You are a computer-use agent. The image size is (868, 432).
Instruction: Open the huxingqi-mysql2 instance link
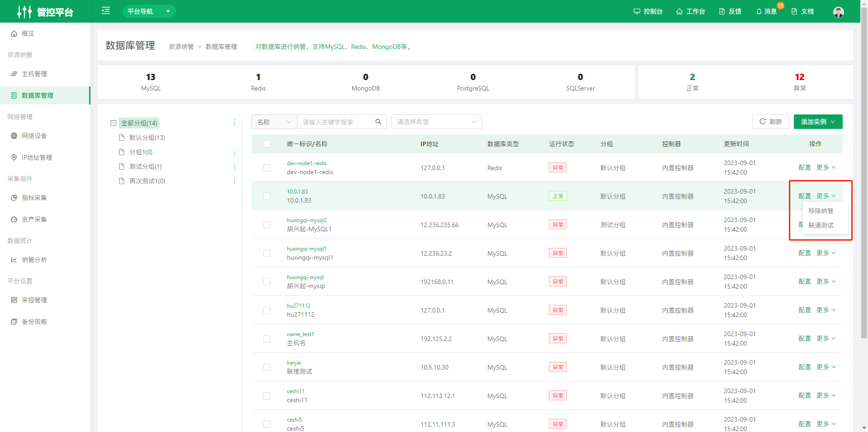pos(307,220)
